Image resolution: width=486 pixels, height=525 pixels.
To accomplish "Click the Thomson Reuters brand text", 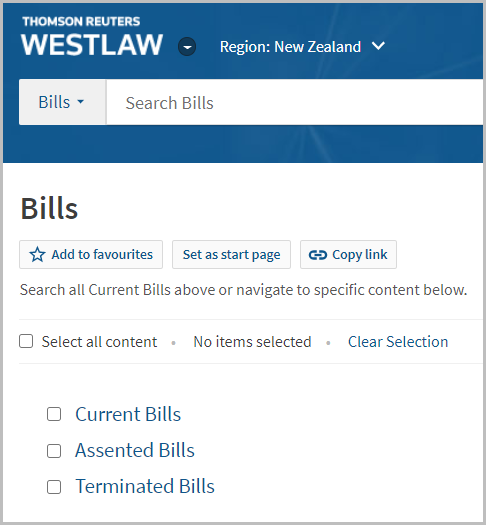I will pyautogui.click(x=81, y=21).
